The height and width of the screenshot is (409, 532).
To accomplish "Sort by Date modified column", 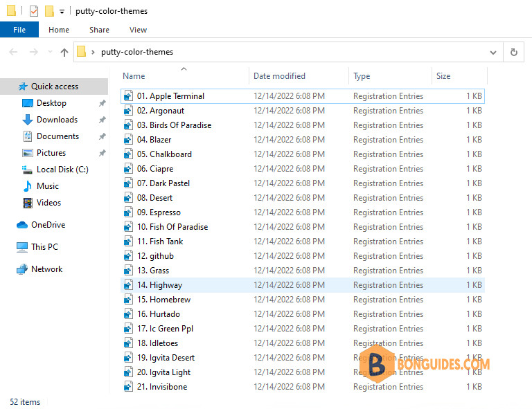I will pos(279,76).
